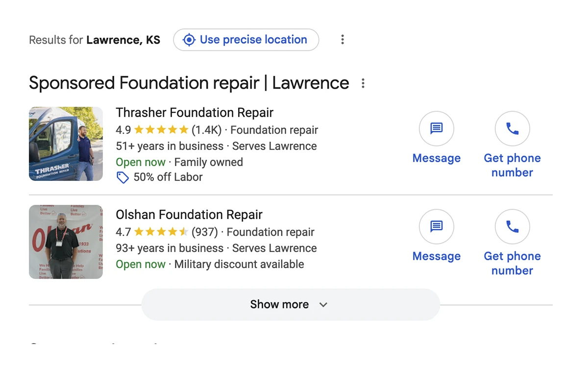
Task: Open sponsored results three-dot options menu
Action: [363, 83]
